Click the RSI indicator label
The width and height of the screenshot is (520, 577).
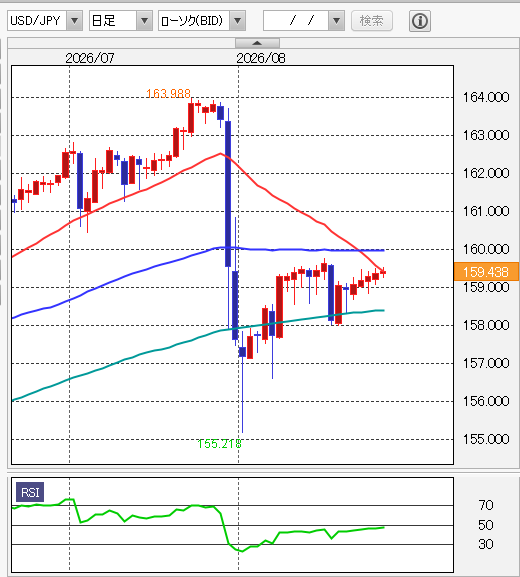click(x=30, y=492)
